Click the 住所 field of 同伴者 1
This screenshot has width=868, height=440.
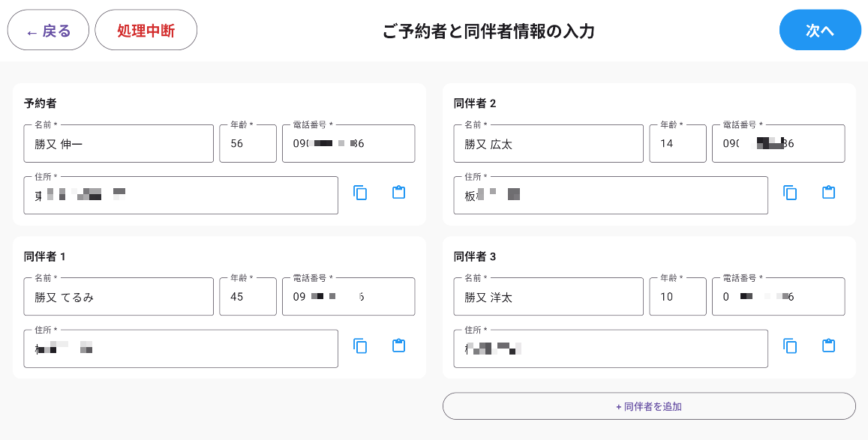click(180, 349)
